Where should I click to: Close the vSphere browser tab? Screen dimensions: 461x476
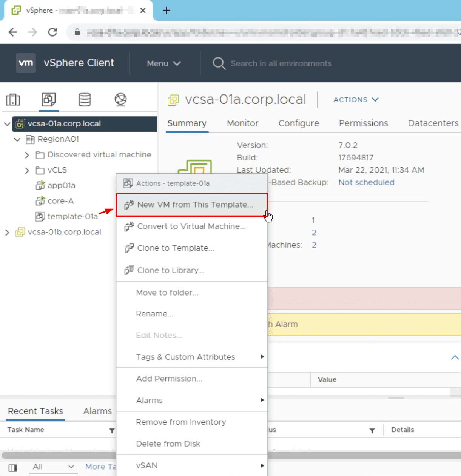(143, 11)
